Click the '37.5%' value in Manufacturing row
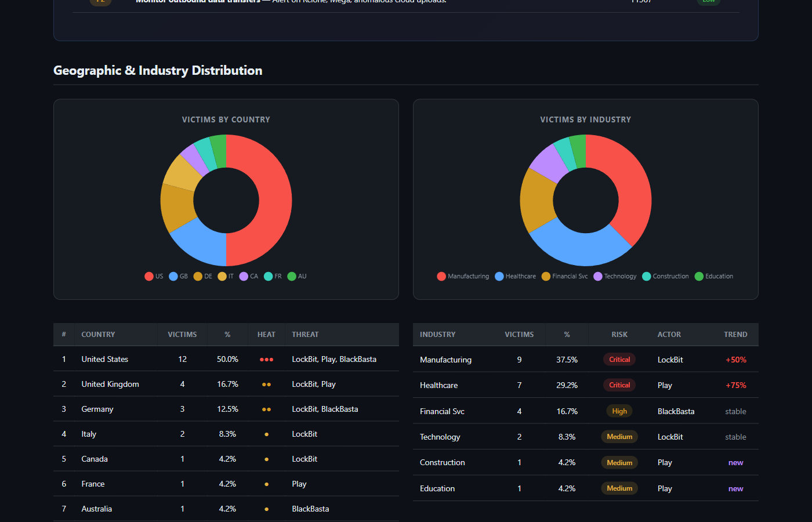The height and width of the screenshot is (522, 812). [x=567, y=360]
